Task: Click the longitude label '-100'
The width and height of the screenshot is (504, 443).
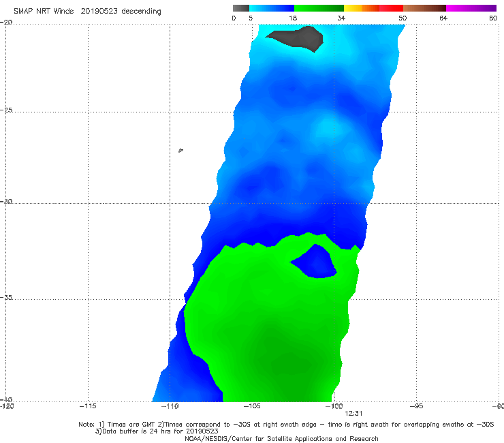Action: coord(334,406)
